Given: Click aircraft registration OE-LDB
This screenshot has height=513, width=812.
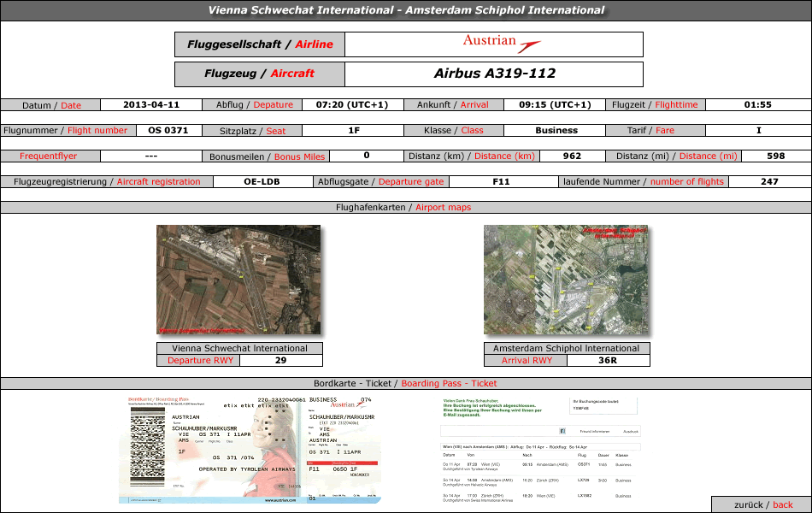Looking at the screenshot, I should (262, 181).
